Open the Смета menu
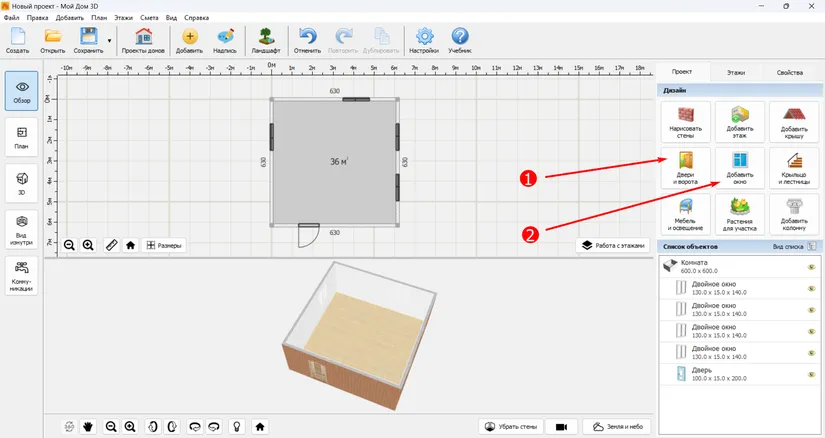 [149, 17]
